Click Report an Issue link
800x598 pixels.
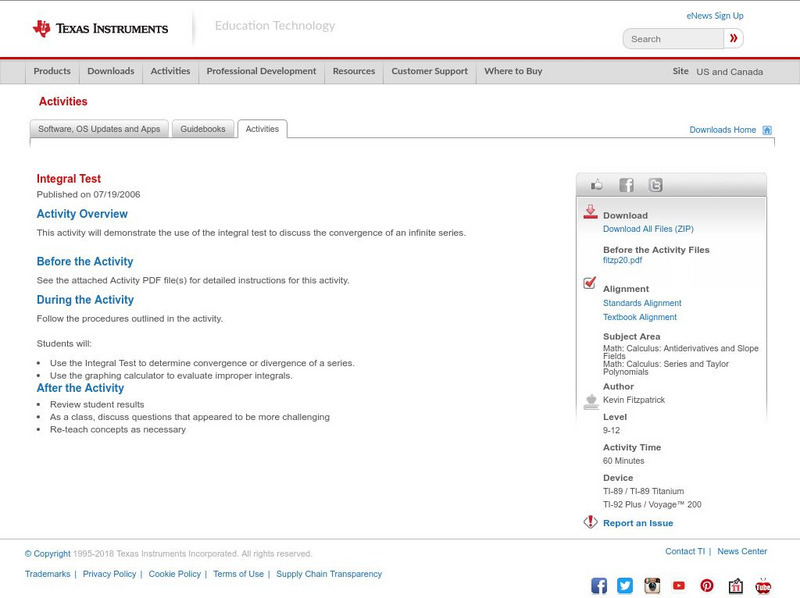pos(638,523)
